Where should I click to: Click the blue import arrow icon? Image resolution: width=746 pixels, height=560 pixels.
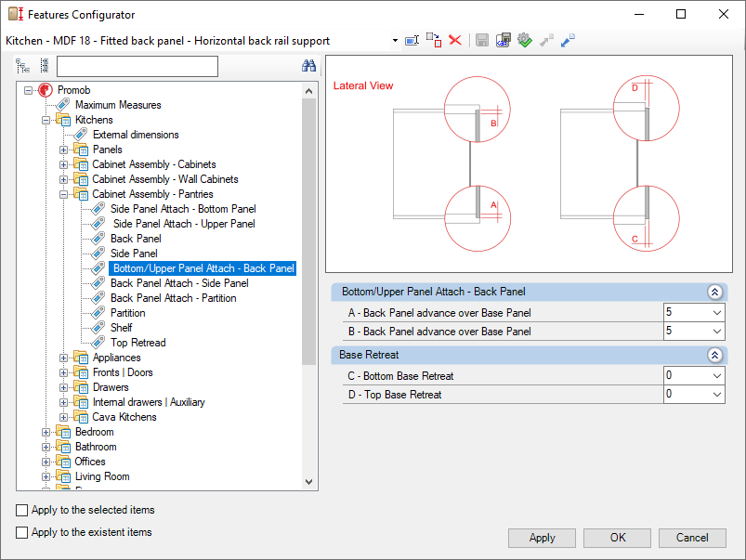point(568,41)
